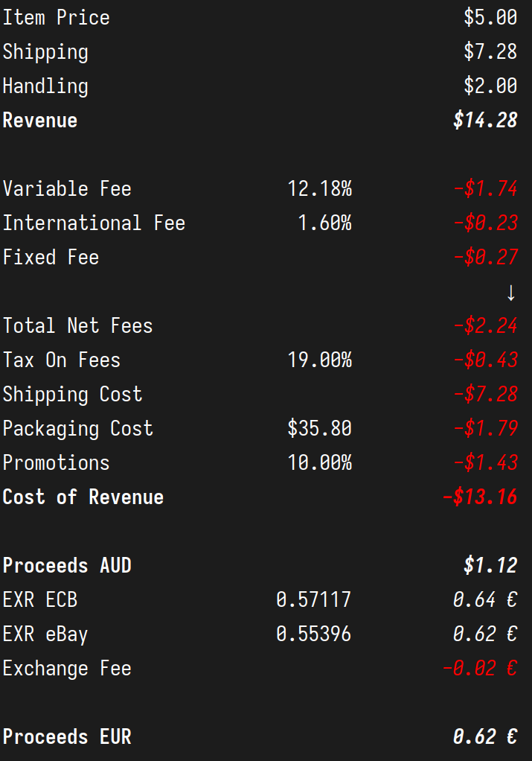The width and height of the screenshot is (532, 761).
Task: Select the Exchange Fee amount -0.02 €
Action: (479, 669)
